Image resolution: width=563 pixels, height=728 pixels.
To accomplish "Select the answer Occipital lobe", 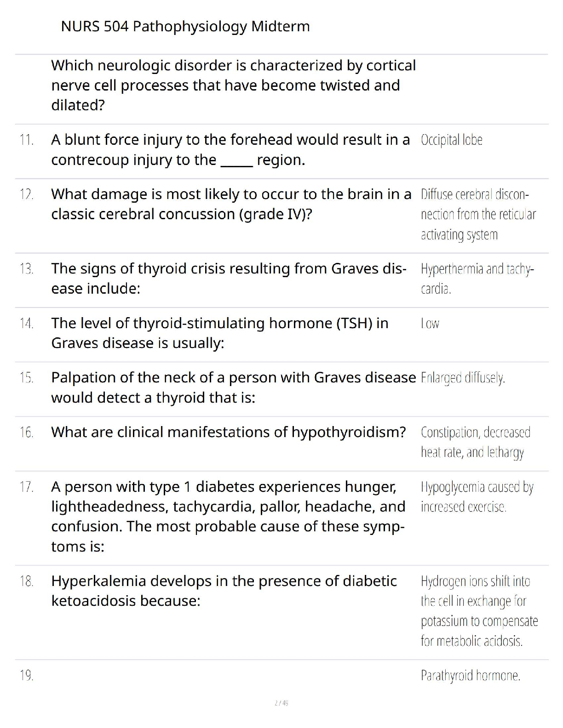I will click(451, 140).
